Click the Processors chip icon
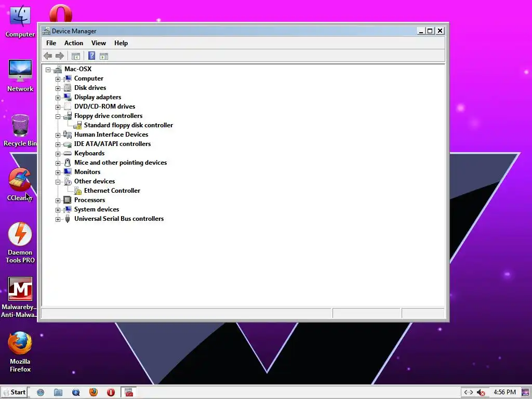 point(68,200)
